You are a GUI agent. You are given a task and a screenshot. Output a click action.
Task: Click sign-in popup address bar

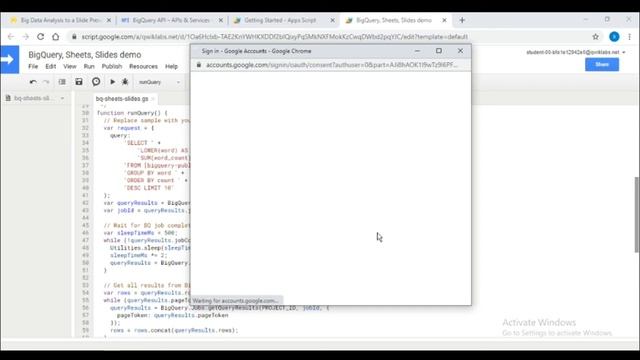331,65
